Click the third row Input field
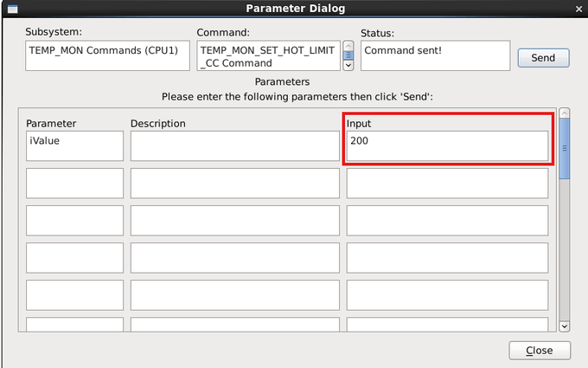The height and width of the screenshot is (368, 588). 447,221
